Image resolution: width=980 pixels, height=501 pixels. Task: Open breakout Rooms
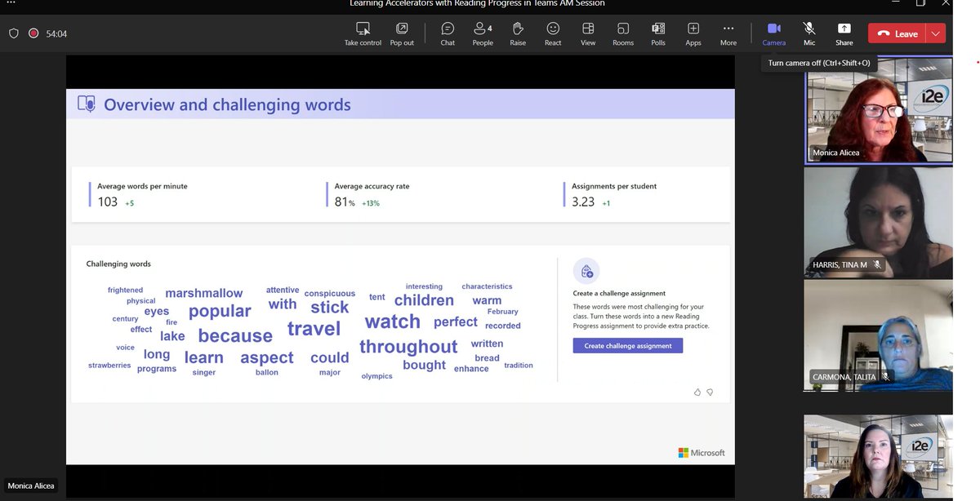pos(622,33)
